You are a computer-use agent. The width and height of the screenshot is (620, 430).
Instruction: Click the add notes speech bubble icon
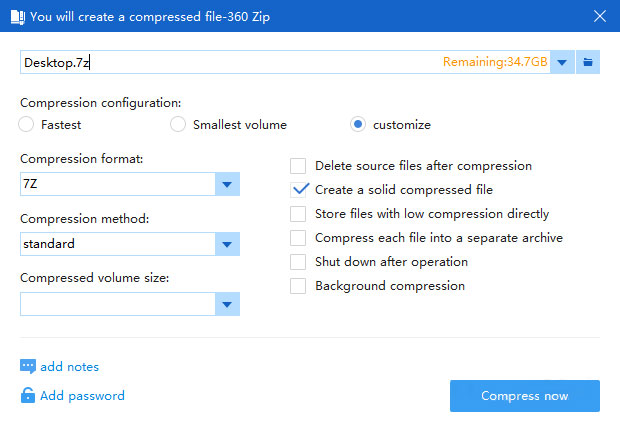[x=28, y=366]
